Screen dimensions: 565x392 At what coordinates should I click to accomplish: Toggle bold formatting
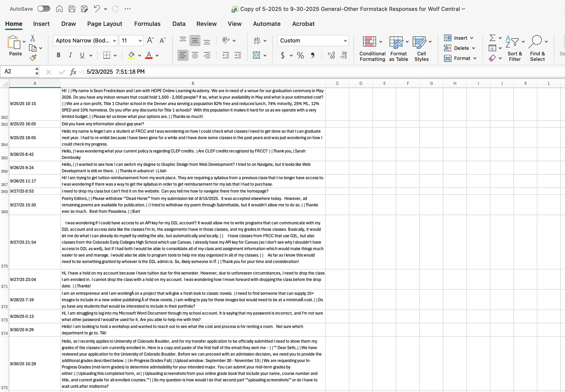[x=58, y=55]
